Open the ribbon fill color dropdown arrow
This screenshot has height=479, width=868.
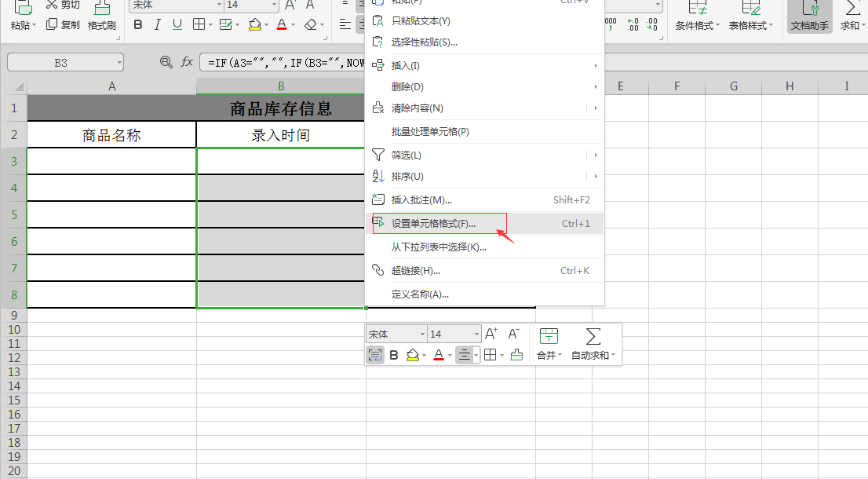(266, 25)
